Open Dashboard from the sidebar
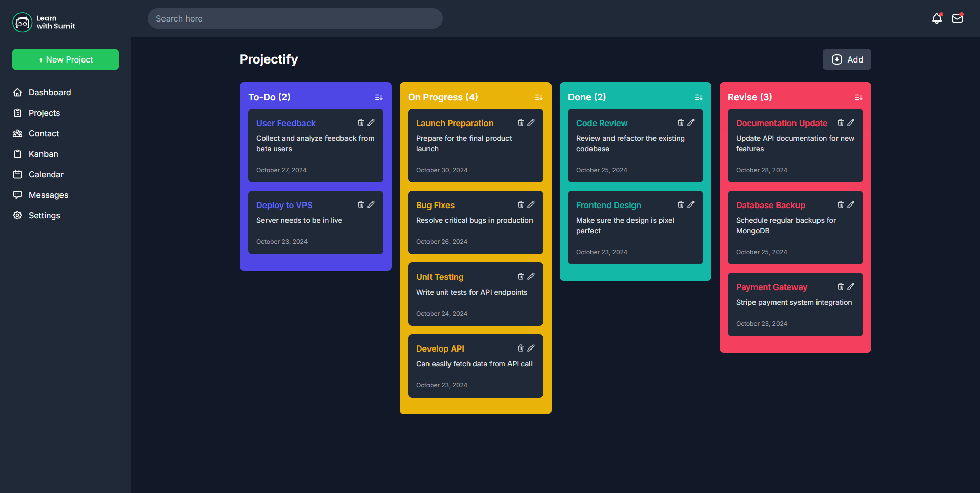Screen dimensions: 980x493 pos(50,92)
